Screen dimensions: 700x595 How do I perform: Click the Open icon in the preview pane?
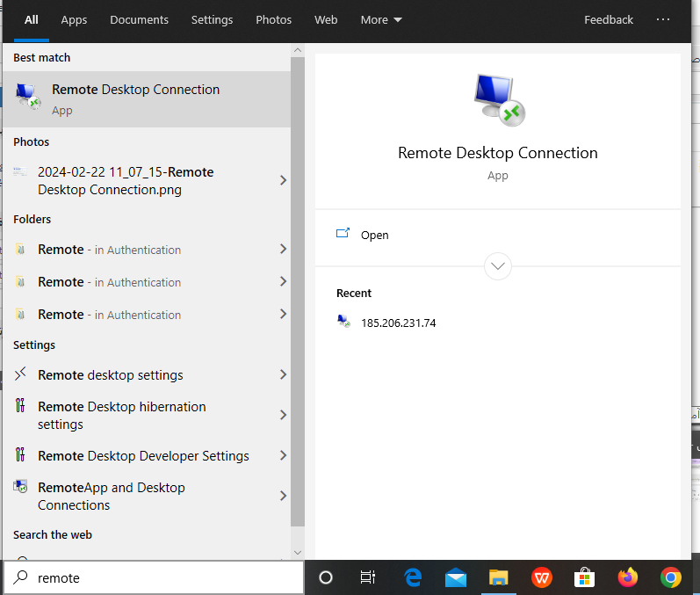click(x=343, y=233)
